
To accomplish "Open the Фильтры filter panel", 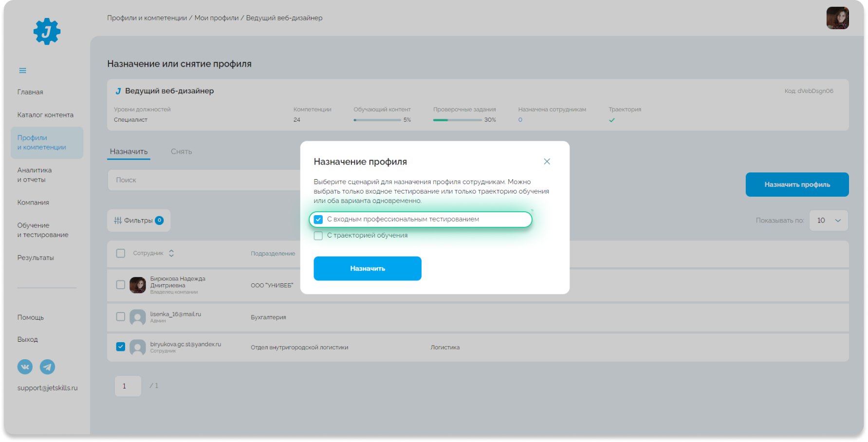I will coord(138,221).
